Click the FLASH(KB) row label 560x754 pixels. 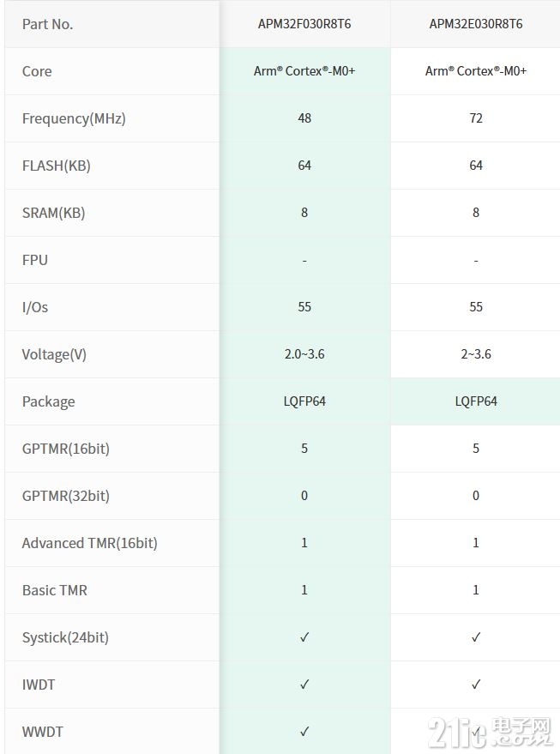point(57,166)
